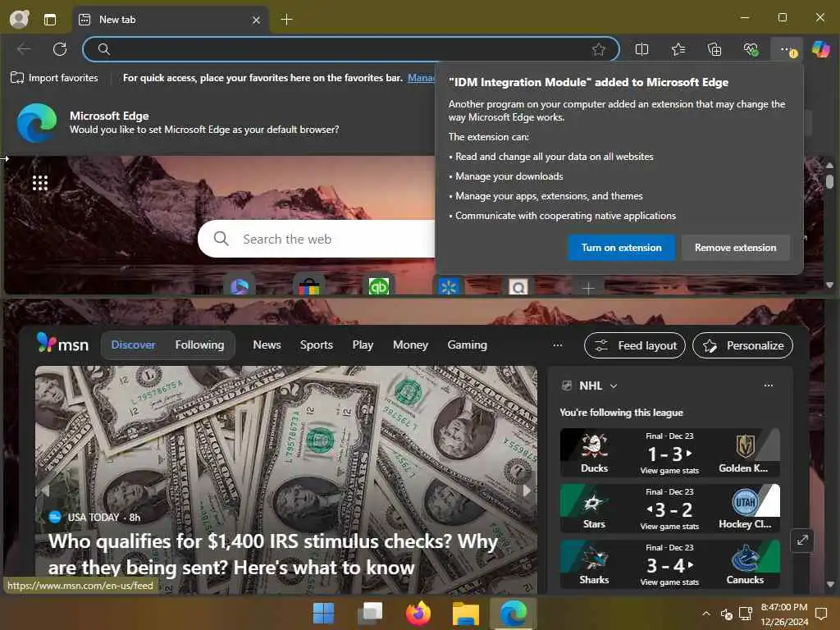The width and height of the screenshot is (840, 630).
Task: Open Task View on taskbar
Action: coord(371,614)
